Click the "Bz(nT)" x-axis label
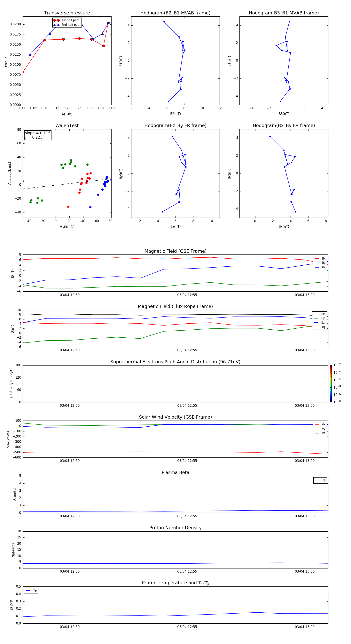The width and height of the screenshot is (351, 644). (175, 227)
